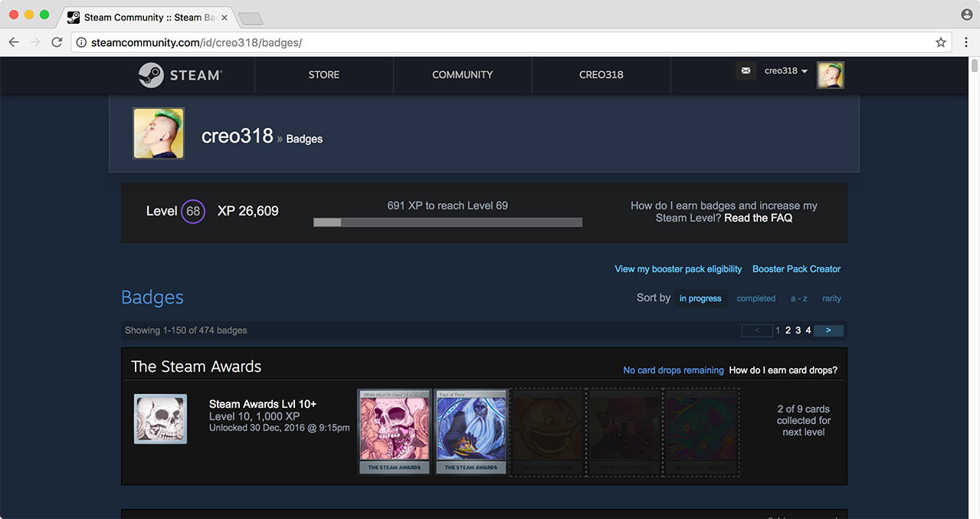The width and height of the screenshot is (980, 519).
Task: Click the Badges heading
Action: tap(152, 297)
